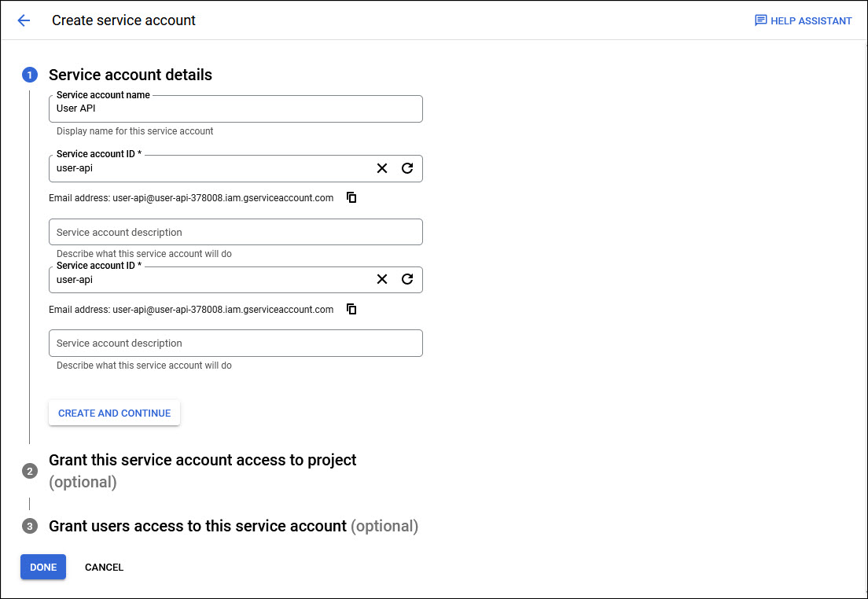Copy the second email address below lower ID field

coord(351,309)
